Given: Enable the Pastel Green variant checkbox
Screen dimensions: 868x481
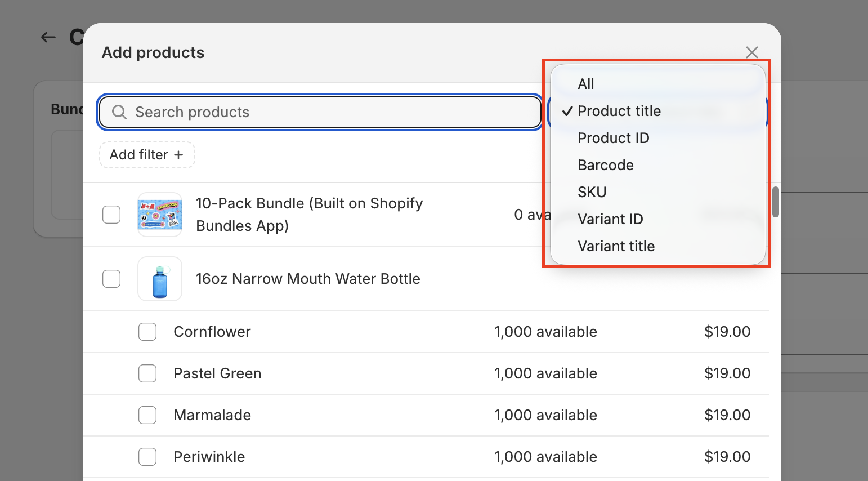Looking at the screenshot, I should coord(147,373).
